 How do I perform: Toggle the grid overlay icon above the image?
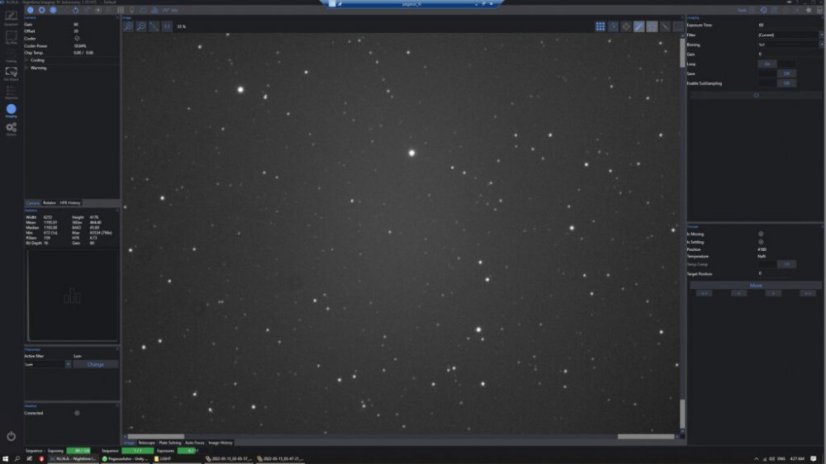(601, 26)
